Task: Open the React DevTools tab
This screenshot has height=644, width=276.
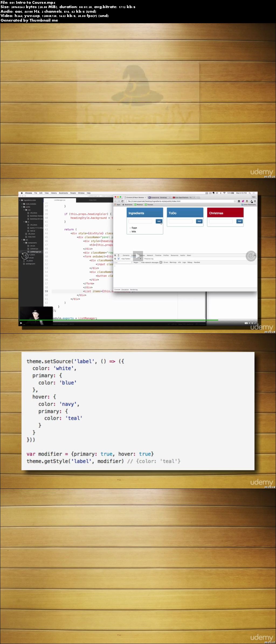Action: pyautogui.click(x=189, y=255)
